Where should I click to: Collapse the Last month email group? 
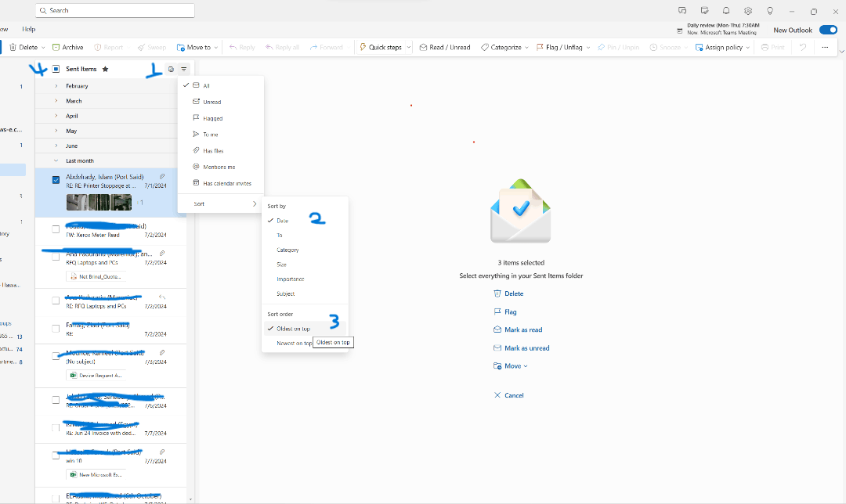click(56, 160)
